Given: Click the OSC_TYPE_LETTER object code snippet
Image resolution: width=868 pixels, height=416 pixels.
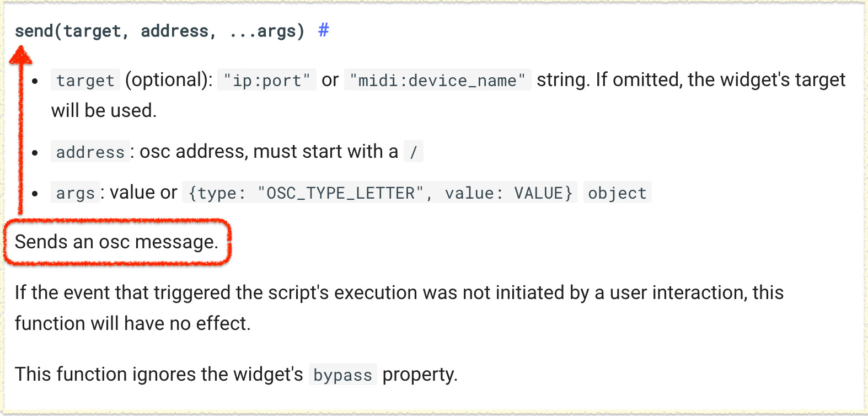Looking at the screenshot, I should pos(380,193).
